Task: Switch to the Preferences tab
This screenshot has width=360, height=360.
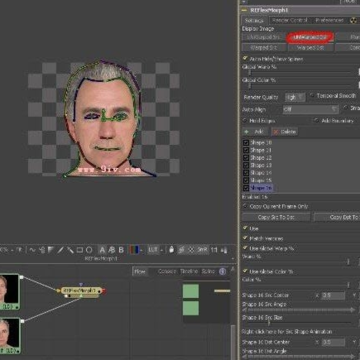Action: pyautogui.click(x=329, y=20)
